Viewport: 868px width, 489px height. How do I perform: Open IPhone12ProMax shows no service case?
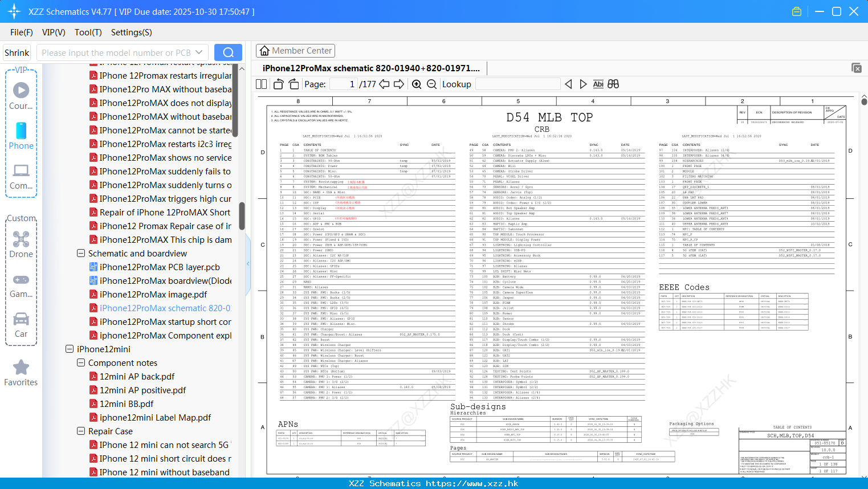pyautogui.click(x=160, y=157)
